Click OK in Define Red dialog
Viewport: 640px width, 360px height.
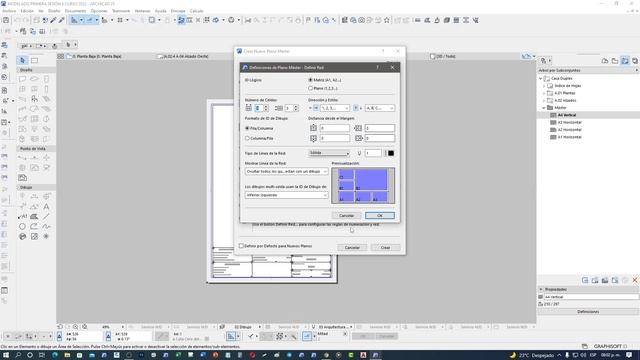pyautogui.click(x=380, y=216)
